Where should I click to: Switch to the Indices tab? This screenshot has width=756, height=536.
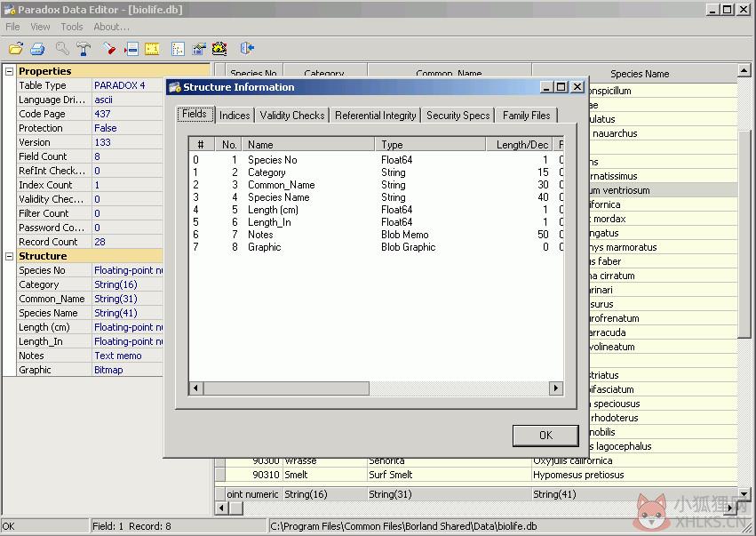[235, 116]
